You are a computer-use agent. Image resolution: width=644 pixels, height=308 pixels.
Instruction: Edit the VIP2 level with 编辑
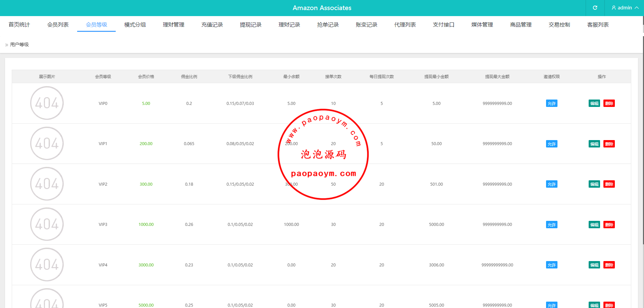tap(594, 184)
